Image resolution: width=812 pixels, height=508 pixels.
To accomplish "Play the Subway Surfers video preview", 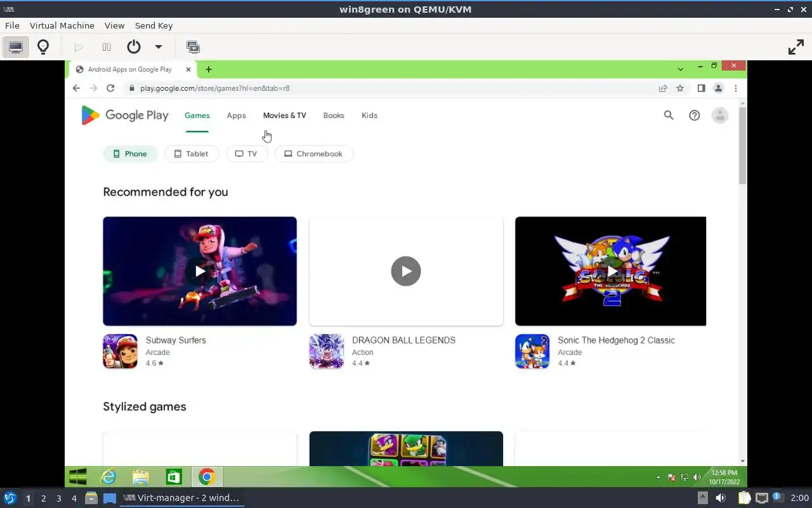I will tap(200, 271).
